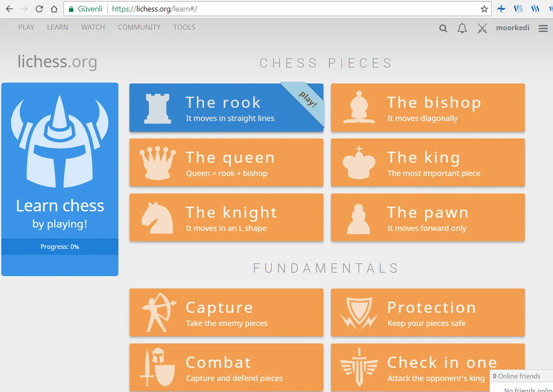This screenshot has width=553, height=392.
Task: Open the Check in one lesson title
Action: click(442, 362)
